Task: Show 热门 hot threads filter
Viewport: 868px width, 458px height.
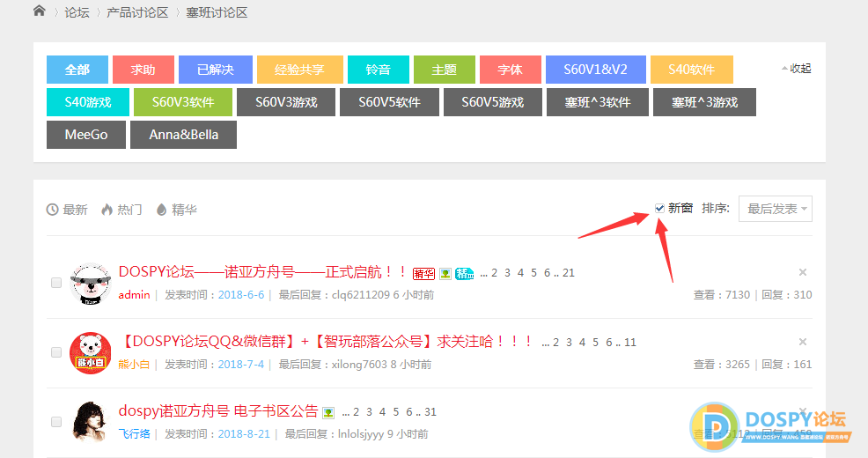Action: pos(121,210)
